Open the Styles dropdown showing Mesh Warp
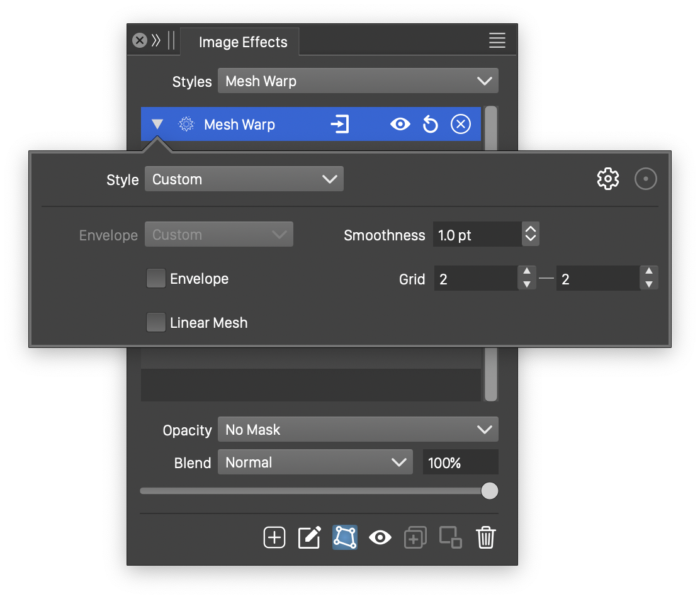 coord(358,81)
